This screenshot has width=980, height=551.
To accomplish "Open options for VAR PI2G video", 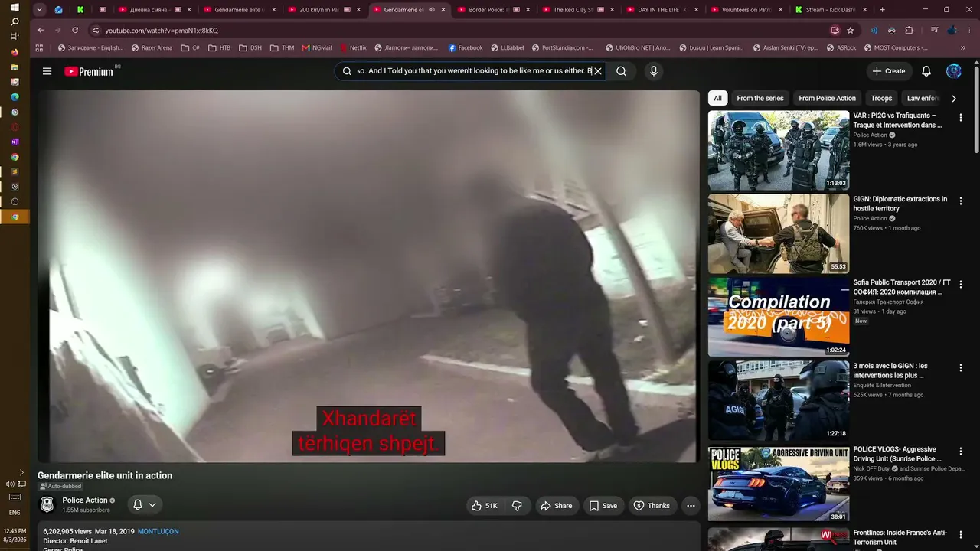I will click(x=961, y=118).
